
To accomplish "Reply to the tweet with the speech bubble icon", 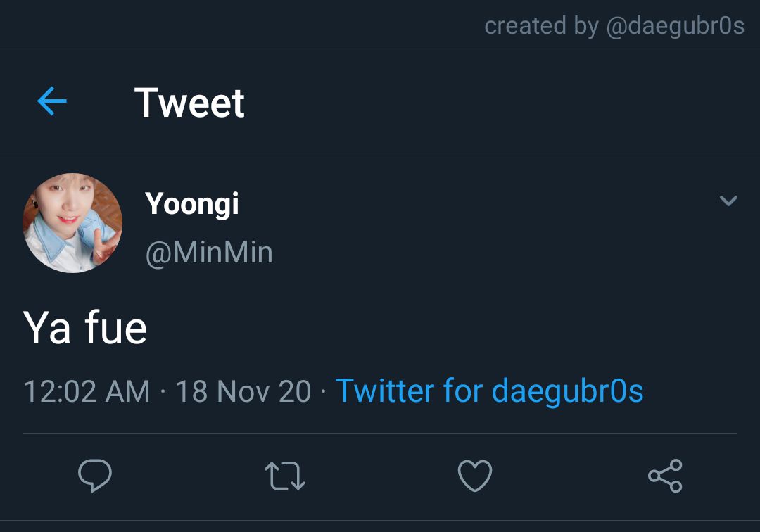I will tap(95, 475).
